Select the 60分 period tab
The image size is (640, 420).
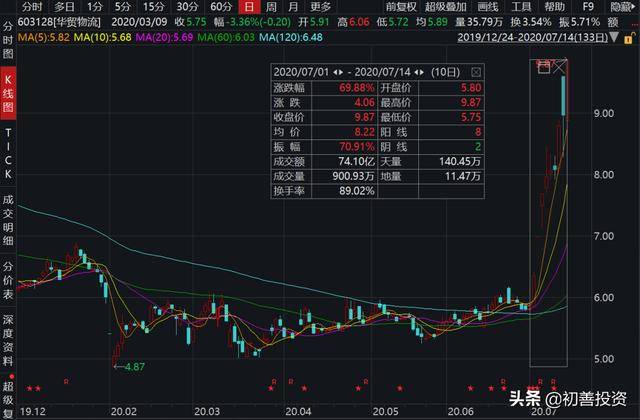(x=221, y=7)
